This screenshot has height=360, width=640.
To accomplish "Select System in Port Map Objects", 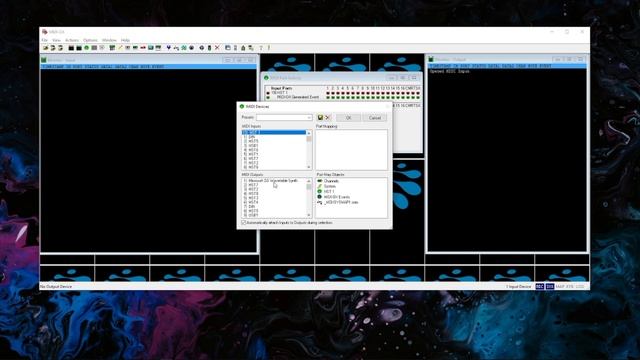I will coord(329,186).
